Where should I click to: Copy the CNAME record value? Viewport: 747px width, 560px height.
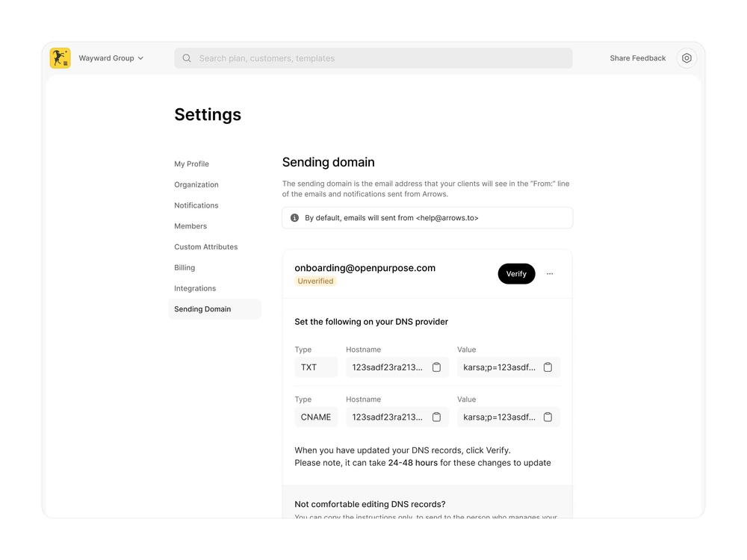point(548,417)
